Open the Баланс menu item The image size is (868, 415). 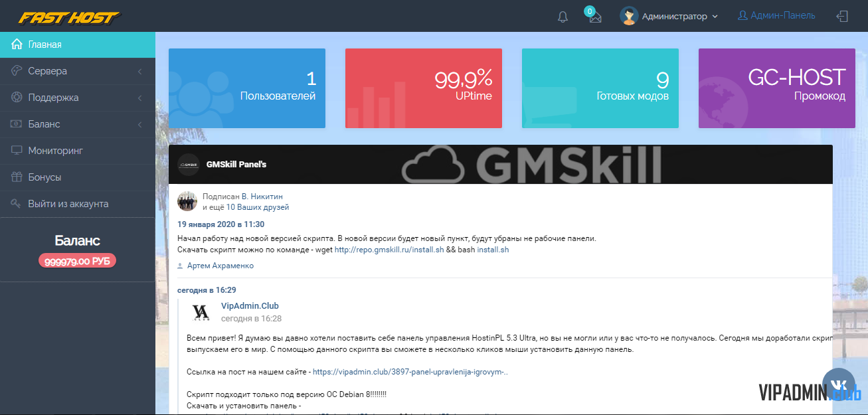pos(78,124)
